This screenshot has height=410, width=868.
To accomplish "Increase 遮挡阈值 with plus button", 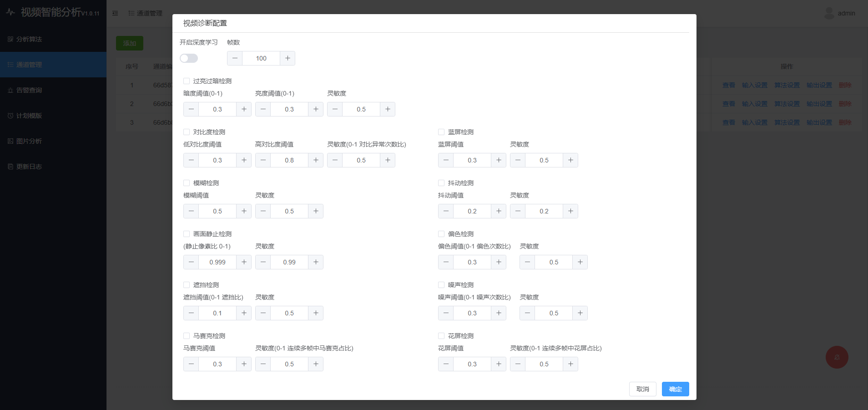I will [244, 313].
